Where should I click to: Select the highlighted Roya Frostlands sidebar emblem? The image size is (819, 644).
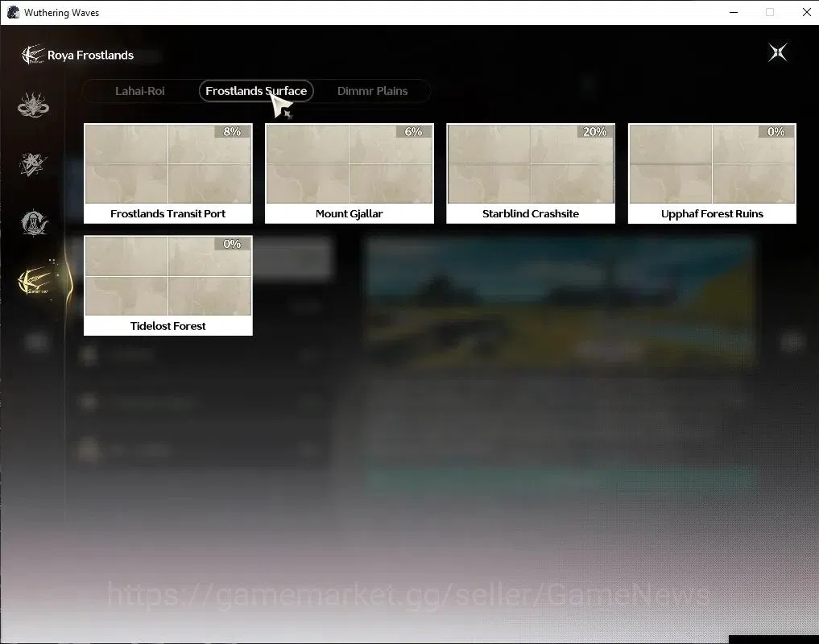coord(35,281)
